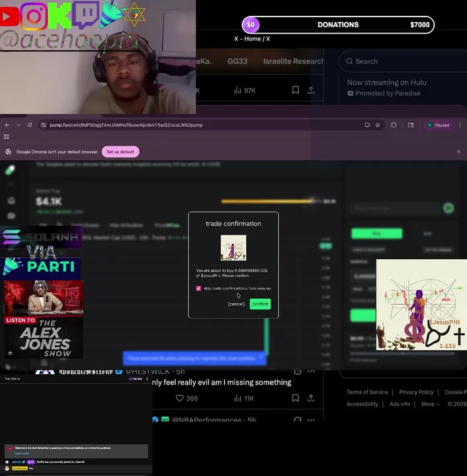The width and height of the screenshot is (467, 476).
Task: Click the Donations goal progress bar
Action: pyautogui.click(x=338, y=25)
